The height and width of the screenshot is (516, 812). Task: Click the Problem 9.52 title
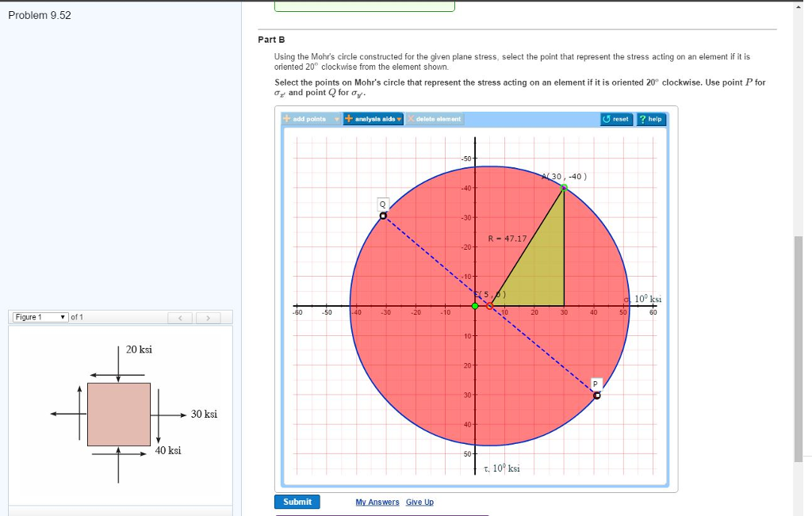coord(40,14)
